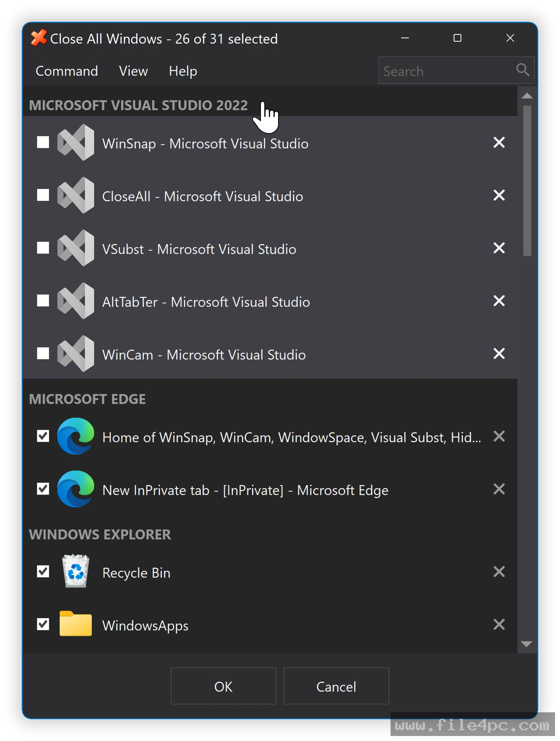
Task: Click the scrollbar up arrow
Action: [527, 96]
